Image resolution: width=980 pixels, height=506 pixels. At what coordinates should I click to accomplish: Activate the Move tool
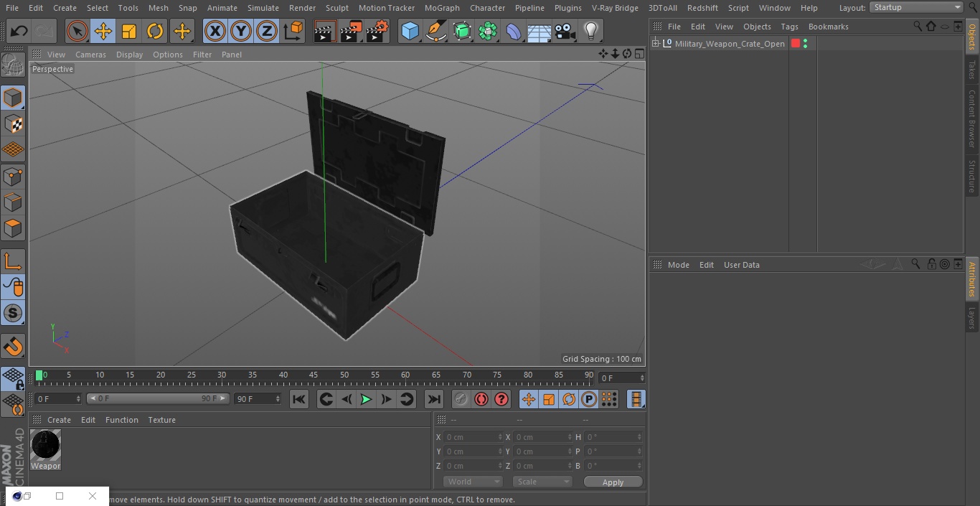coord(103,32)
